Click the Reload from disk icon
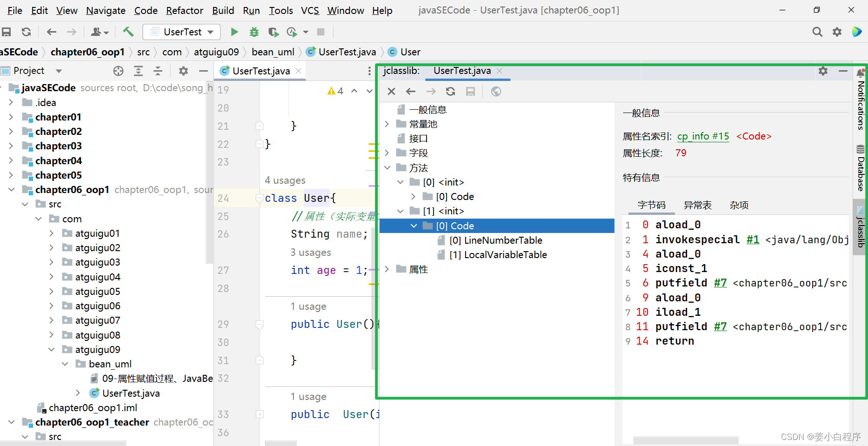Viewport: 868px width, 446px height. tap(26, 32)
